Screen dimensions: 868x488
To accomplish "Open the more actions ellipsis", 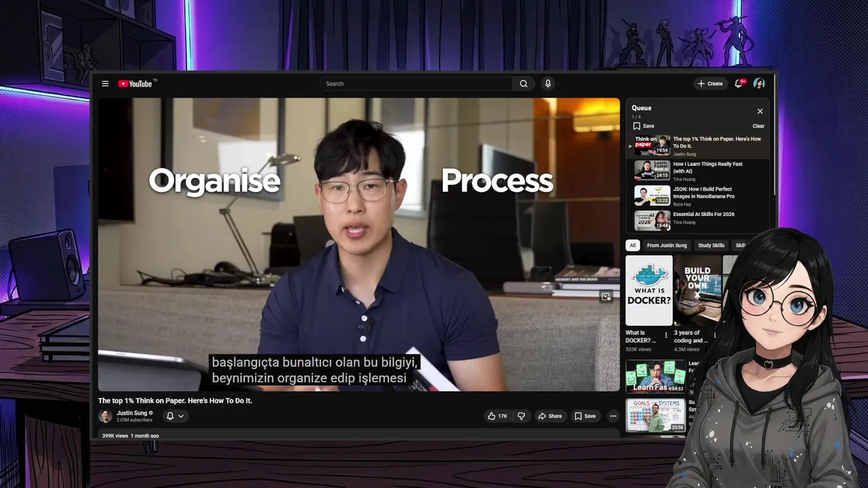I will coord(613,416).
